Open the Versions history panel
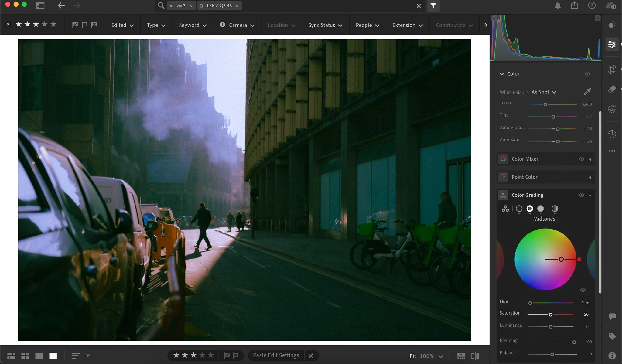 [612, 134]
